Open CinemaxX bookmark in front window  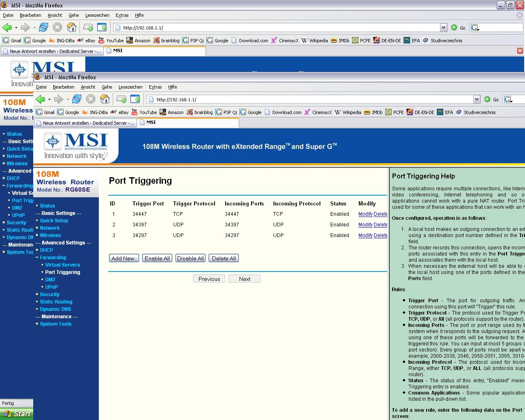click(x=317, y=112)
